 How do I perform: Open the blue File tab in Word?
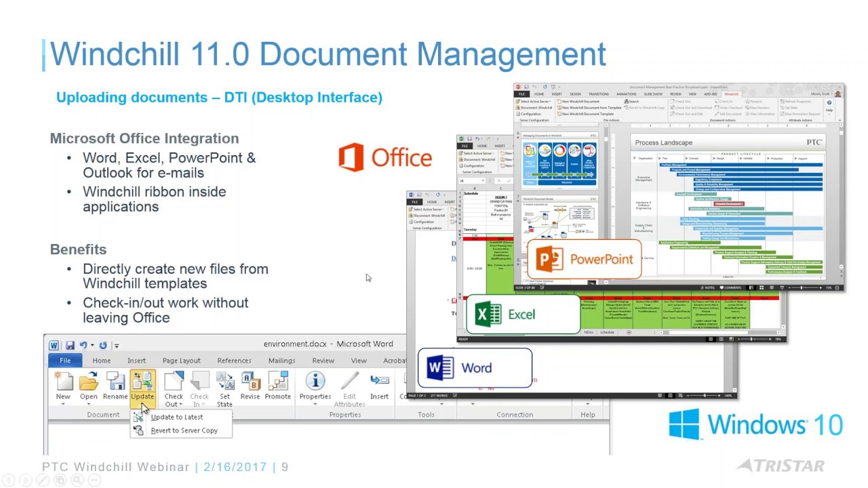(65, 361)
